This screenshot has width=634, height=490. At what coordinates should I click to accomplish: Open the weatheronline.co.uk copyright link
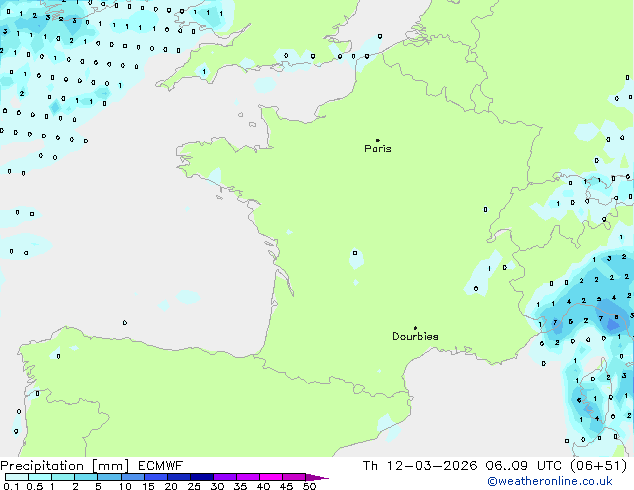click(x=550, y=481)
